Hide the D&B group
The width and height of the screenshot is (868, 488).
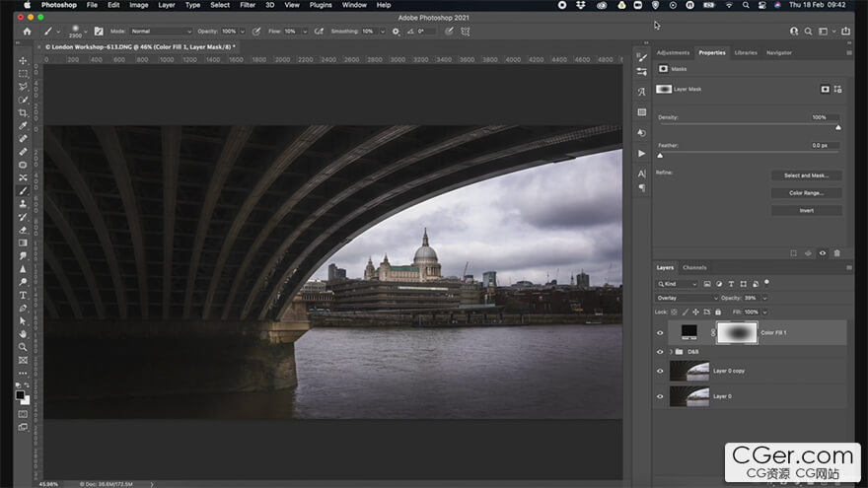[x=660, y=352]
